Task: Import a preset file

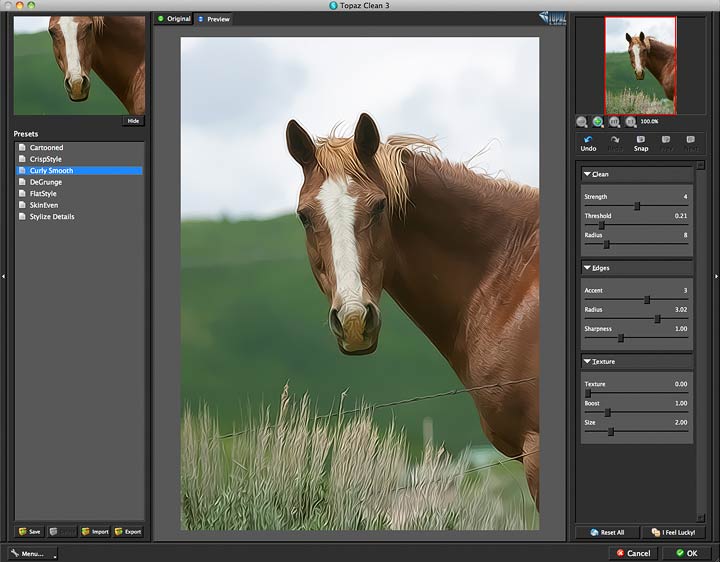Action: pos(95,532)
